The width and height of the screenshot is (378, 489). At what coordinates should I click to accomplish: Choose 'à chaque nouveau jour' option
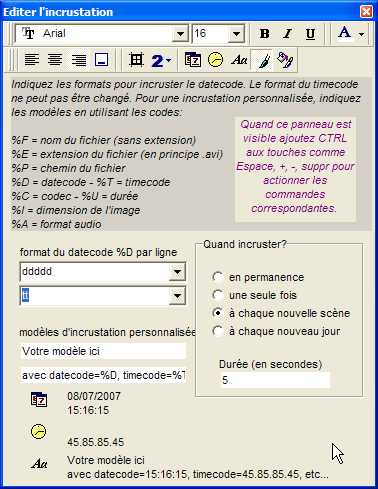pos(218,331)
